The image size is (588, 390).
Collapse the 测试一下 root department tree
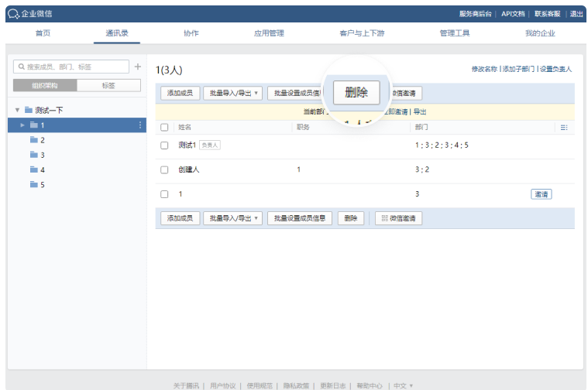pos(17,110)
